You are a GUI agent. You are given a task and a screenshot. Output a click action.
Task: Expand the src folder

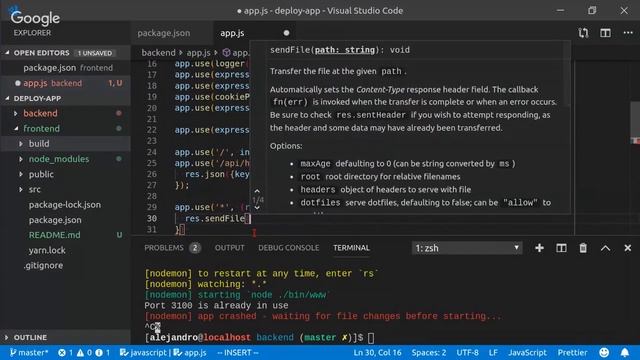click(x=21, y=189)
